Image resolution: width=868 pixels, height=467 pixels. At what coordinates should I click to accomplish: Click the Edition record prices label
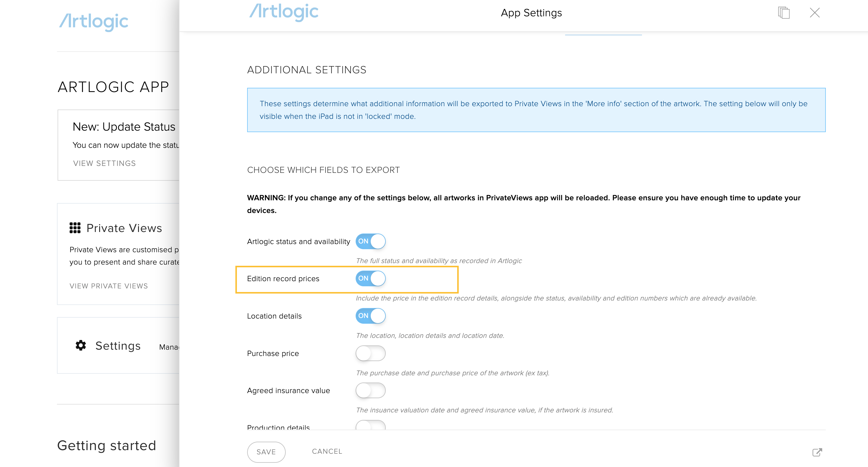[283, 279]
